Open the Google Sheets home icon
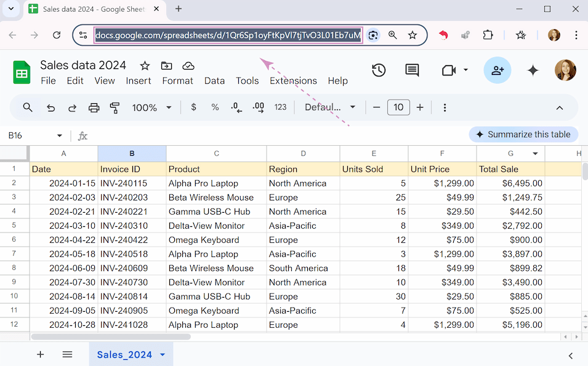Viewport: 588px width, 366px height. [22, 72]
